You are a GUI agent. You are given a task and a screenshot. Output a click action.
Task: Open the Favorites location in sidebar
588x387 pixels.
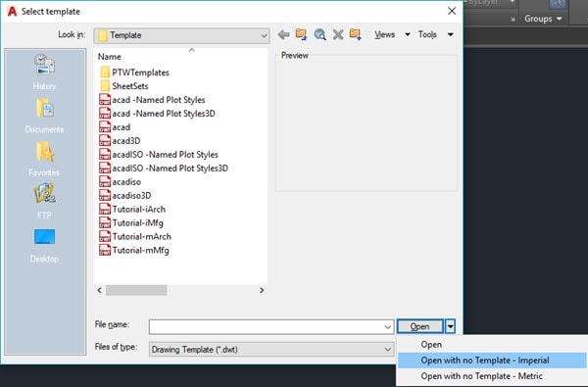tap(44, 159)
